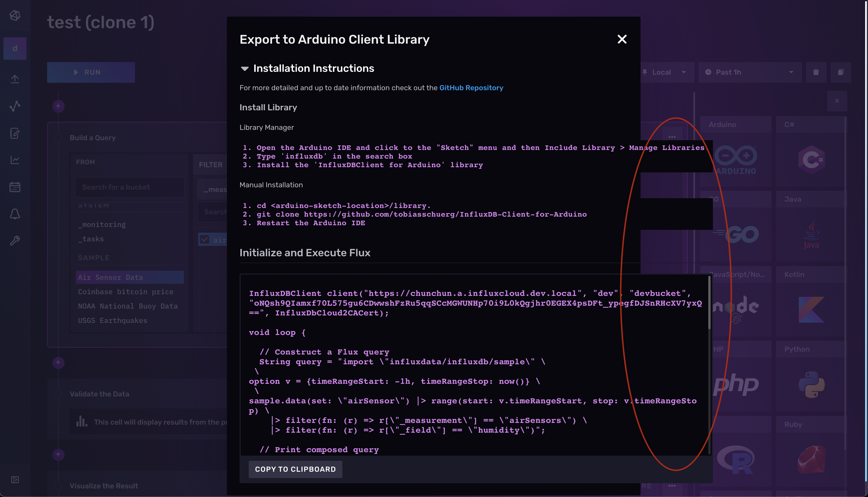Click the clone notebook icon in toolbar
The image size is (868, 497).
(x=841, y=72)
